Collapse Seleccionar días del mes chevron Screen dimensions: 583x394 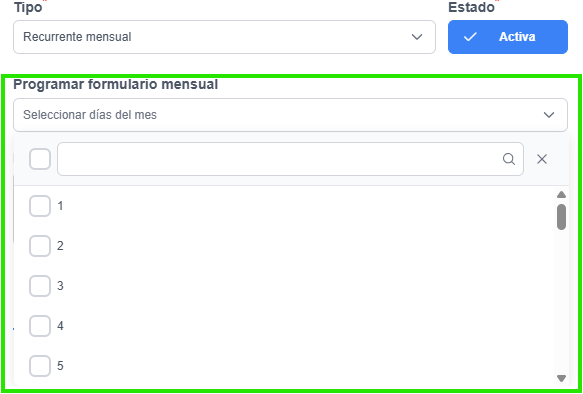(549, 115)
